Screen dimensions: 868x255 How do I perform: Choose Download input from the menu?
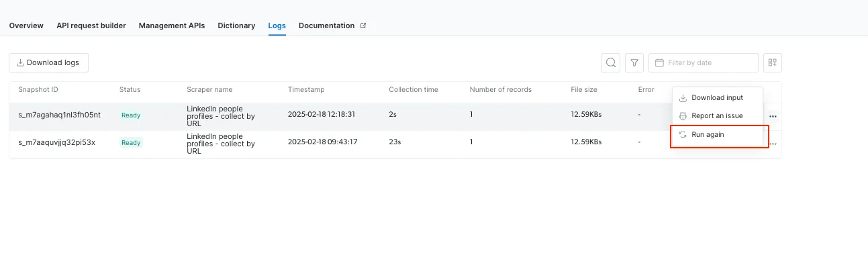click(x=718, y=98)
